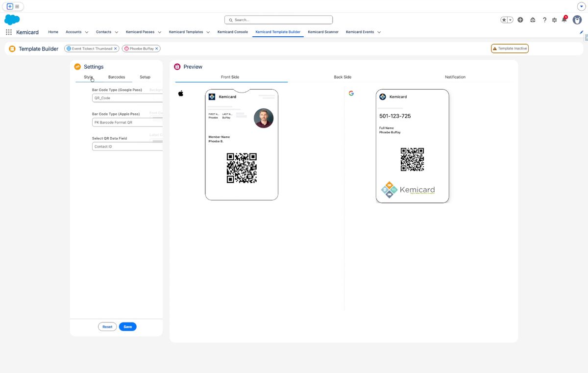Open the Kemicard Passes tab
This screenshot has width=588, height=373.
(140, 32)
